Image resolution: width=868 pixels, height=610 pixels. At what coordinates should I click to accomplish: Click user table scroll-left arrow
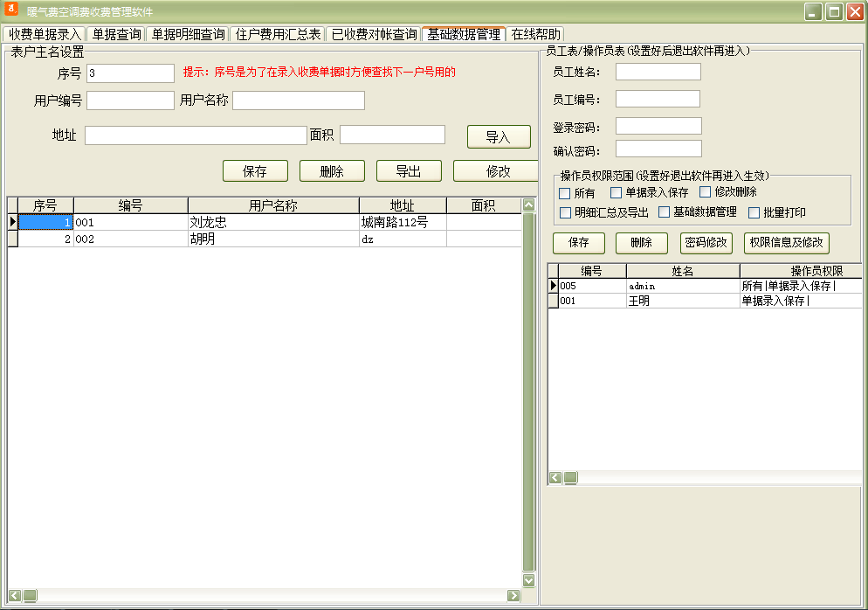click(x=15, y=596)
